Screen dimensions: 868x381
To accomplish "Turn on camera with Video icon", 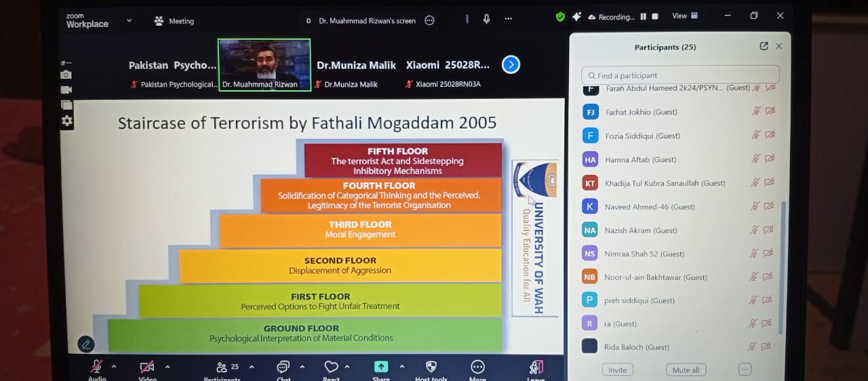I will pos(146,367).
